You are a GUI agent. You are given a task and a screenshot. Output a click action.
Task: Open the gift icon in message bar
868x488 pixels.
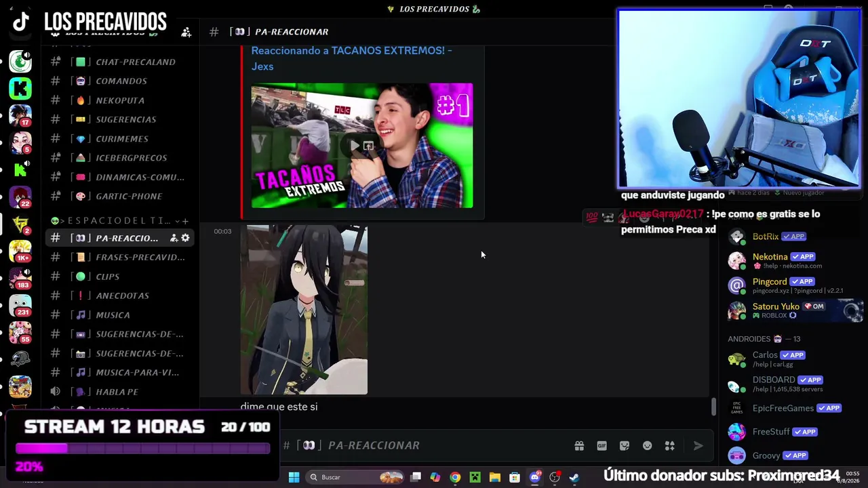(579, 445)
